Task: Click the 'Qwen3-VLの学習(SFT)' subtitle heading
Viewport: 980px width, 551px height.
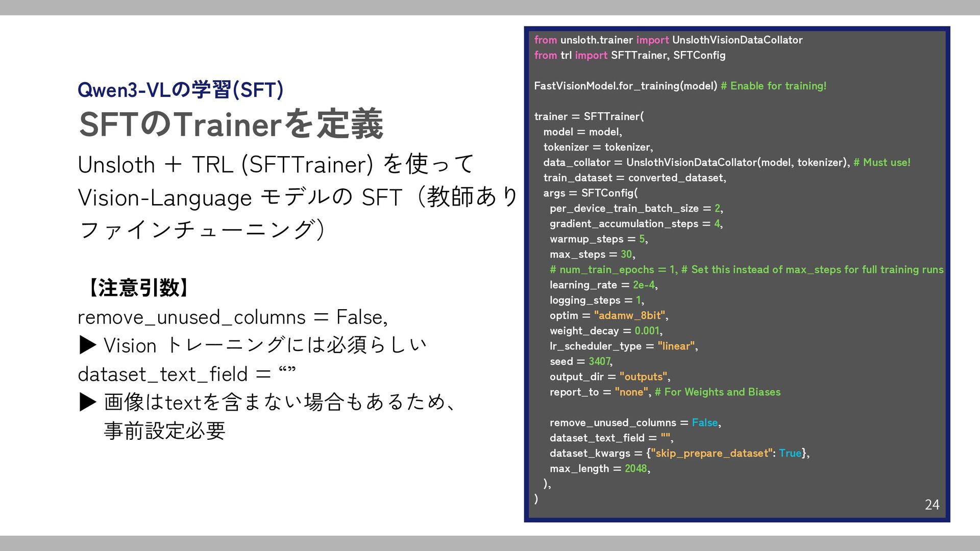Action: [x=180, y=90]
